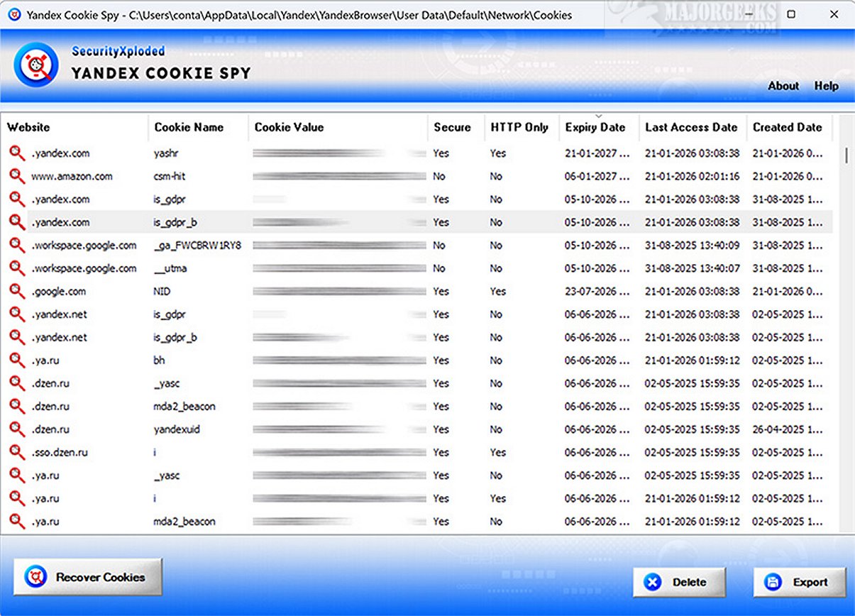Click the icon beside _ga_FWCBRW1RY8 cookie row
The image size is (855, 616).
17,245
